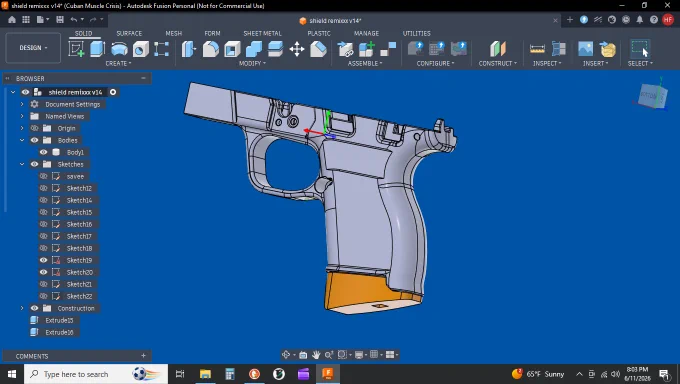Select the Offset Face tool
Viewport: 680px width, 384px height.
click(275, 49)
